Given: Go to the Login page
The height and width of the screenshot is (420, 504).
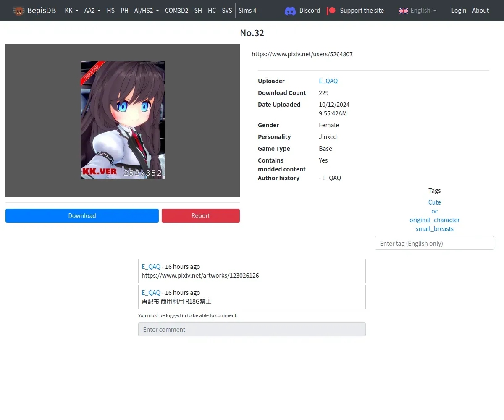Looking at the screenshot, I should coord(459,10).
